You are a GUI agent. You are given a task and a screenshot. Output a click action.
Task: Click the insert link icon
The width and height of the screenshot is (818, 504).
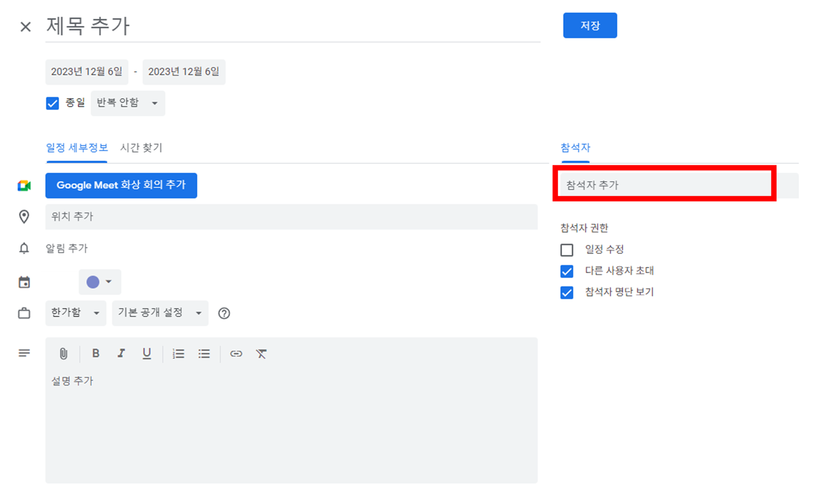(x=236, y=353)
